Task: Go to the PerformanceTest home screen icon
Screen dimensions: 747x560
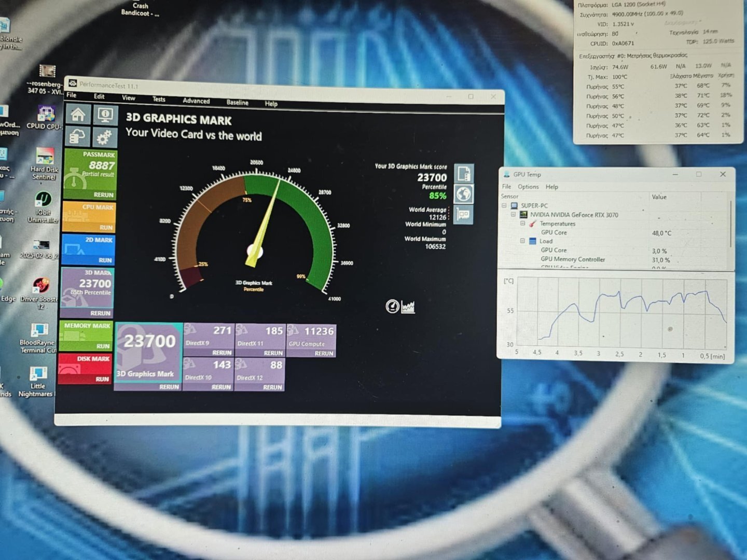Action: point(78,114)
